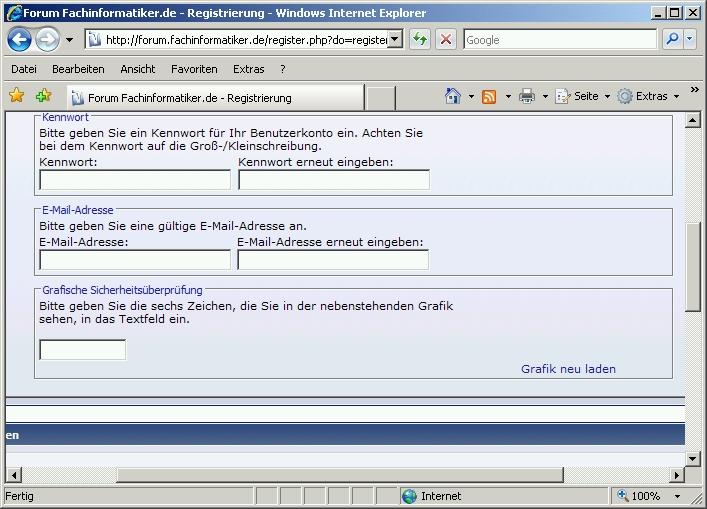Click the orange RSS Feeds icon

coord(489,96)
